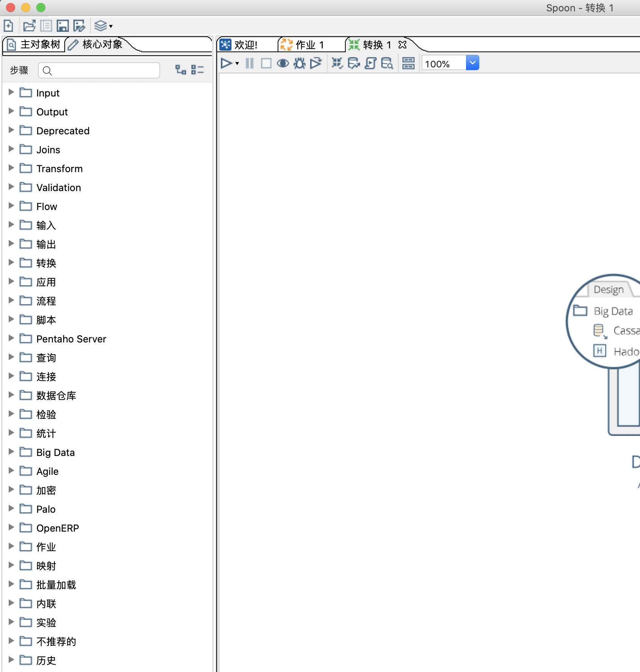Expand the Joins folder
Image resolution: width=640 pixels, height=672 pixels.
point(11,149)
